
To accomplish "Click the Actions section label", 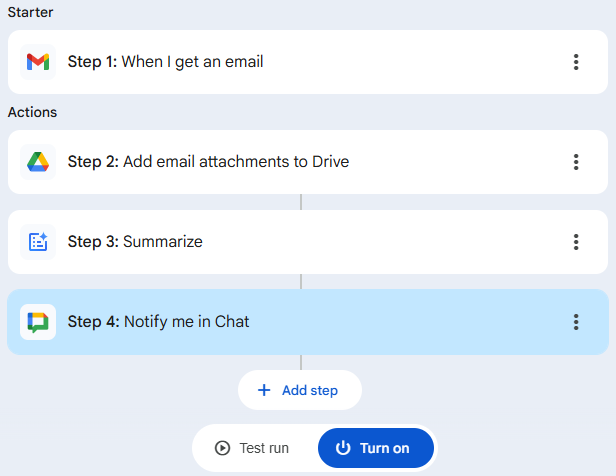I will tap(32, 112).
